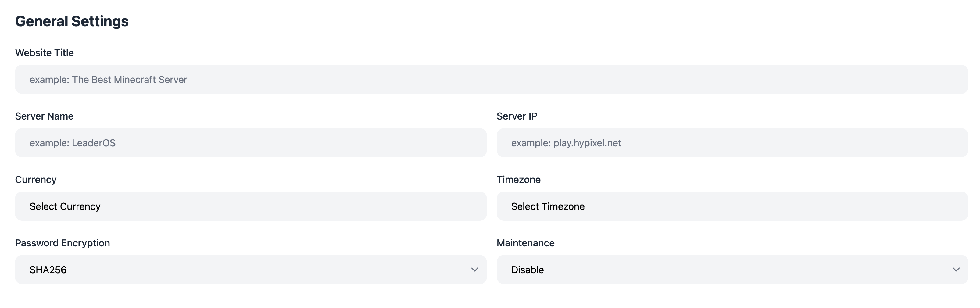Click the 'example: play.hypixel.net' placeholder text
980x308 pixels.
tap(566, 143)
